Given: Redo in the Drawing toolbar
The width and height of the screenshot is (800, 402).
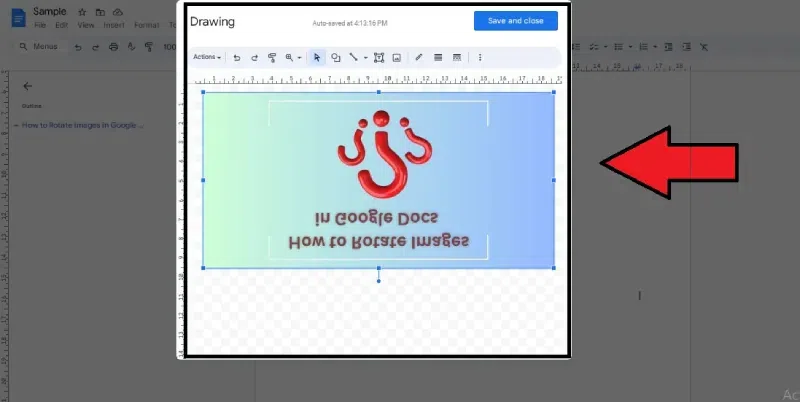Looking at the screenshot, I should [254, 58].
